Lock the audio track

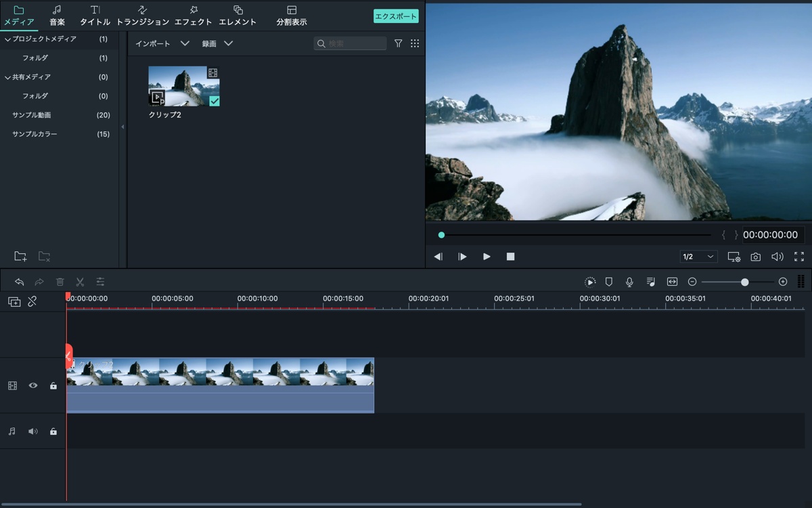pyautogui.click(x=53, y=431)
